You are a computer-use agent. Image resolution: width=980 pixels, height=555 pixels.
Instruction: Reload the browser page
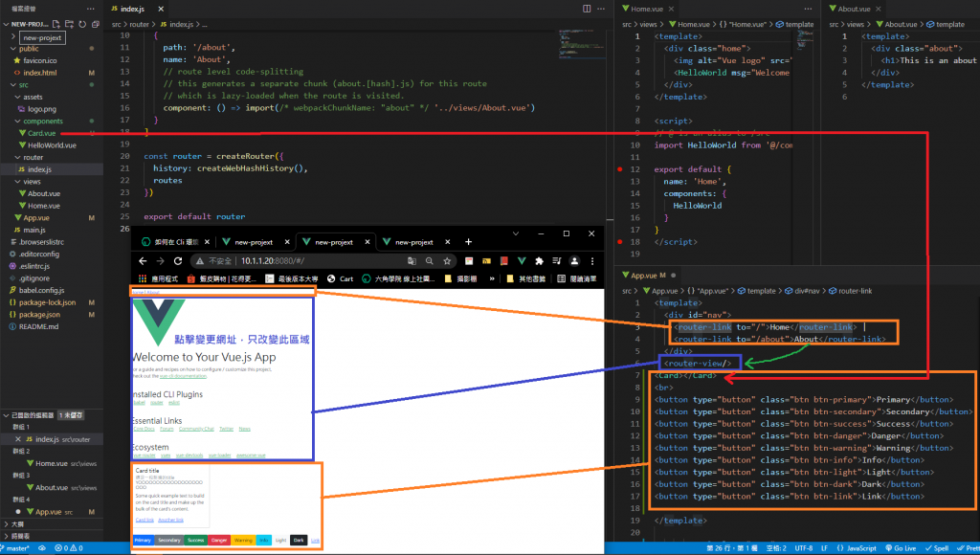(178, 261)
